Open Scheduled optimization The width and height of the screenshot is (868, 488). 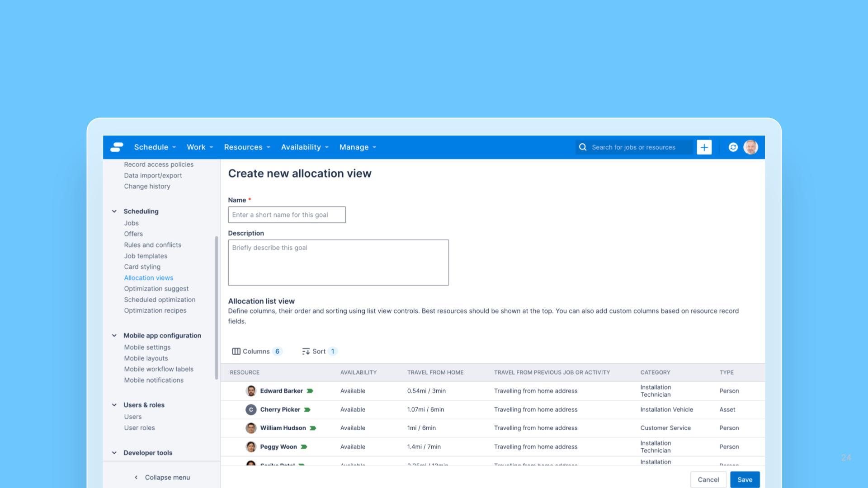160,300
